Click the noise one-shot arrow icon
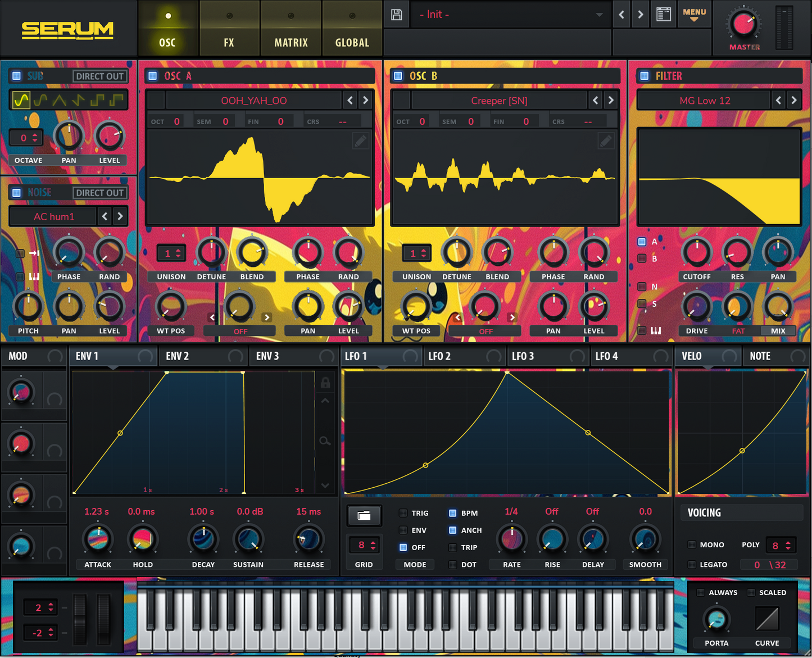The image size is (812, 658). tap(34, 253)
